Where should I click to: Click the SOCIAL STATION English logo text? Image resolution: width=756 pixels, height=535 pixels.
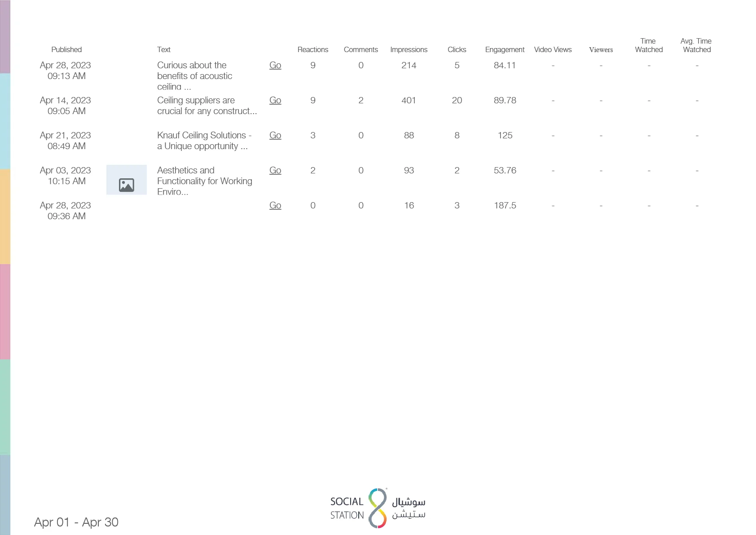(x=347, y=508)
